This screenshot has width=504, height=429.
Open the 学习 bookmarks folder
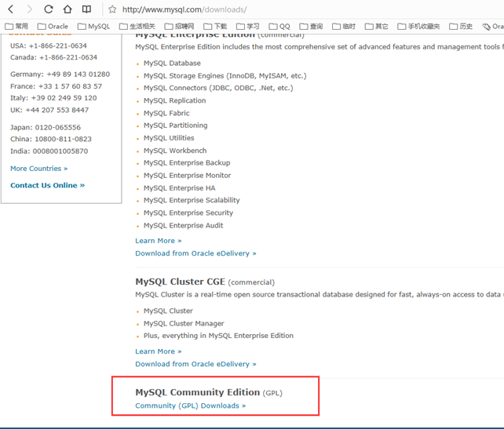coord(248,27)
